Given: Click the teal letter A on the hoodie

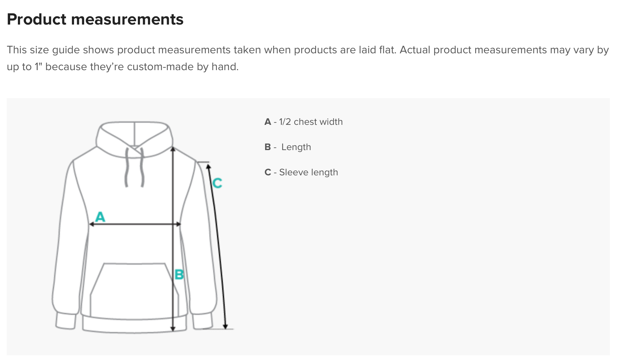Looking at the screenshot, I should point(100,217).
